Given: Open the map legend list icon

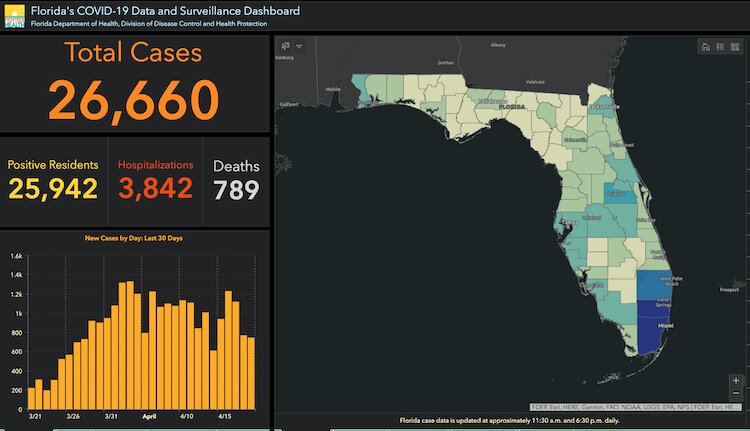Looking at the screenshot, I should (x=720, y=47).
